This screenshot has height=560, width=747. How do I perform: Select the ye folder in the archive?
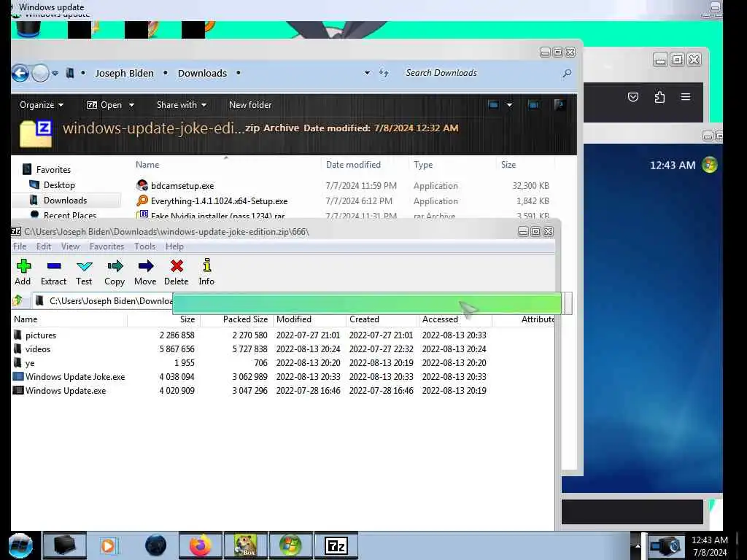pyautogui.click(x=29, y=363)
